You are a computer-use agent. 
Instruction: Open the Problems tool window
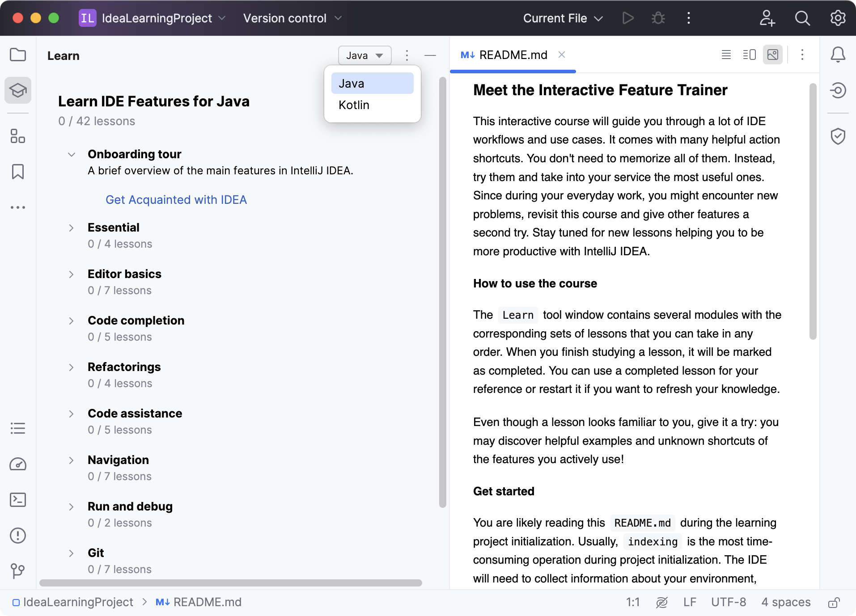[18, 536]
